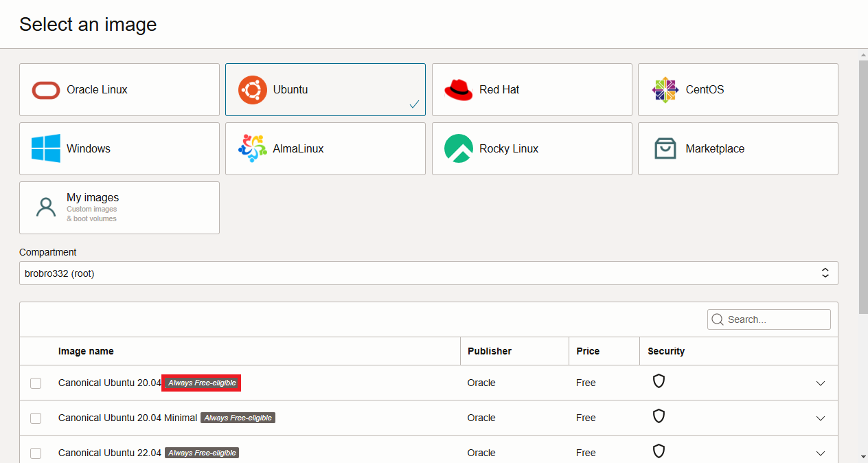This screenshot has height=463, width=868.
Task: Click the security shield for Canonical Ubuntu 20.04
Action: [659, 381]
